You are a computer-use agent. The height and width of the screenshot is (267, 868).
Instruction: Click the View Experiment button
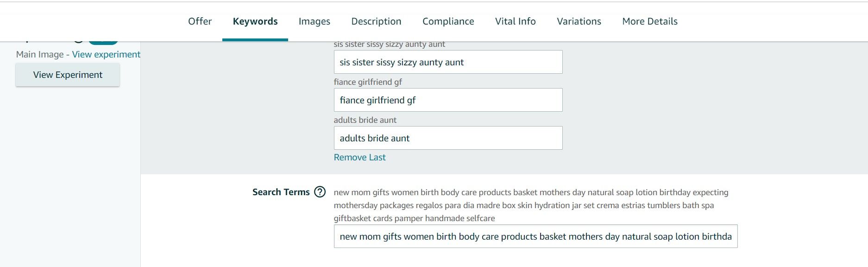(68, 75)
